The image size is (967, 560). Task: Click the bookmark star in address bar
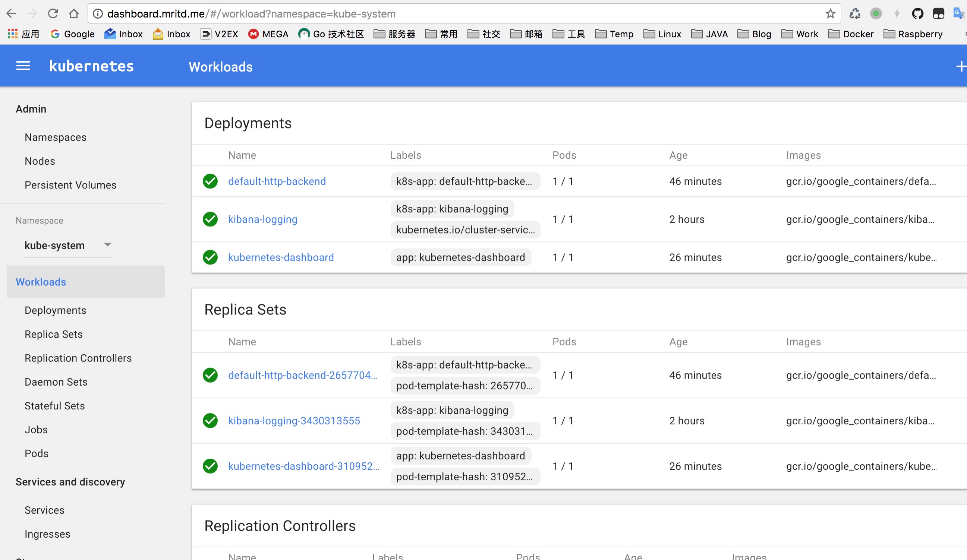tap(830, 14)
